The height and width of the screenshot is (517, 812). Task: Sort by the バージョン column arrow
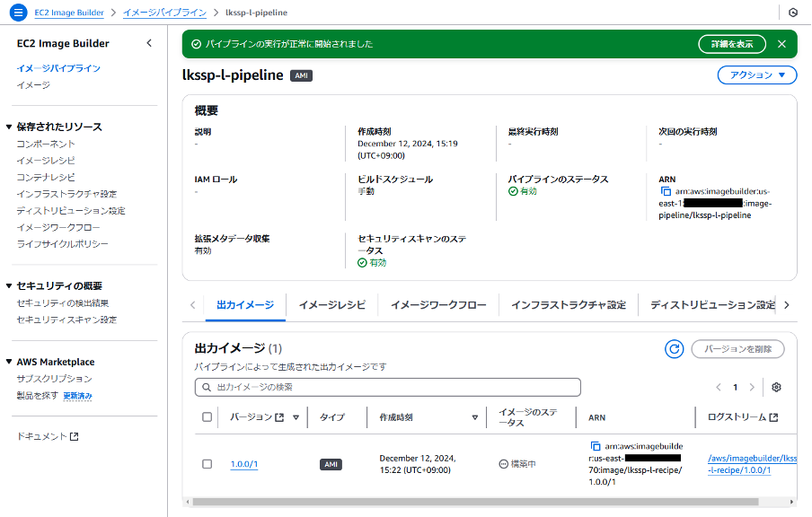point(296,417)
